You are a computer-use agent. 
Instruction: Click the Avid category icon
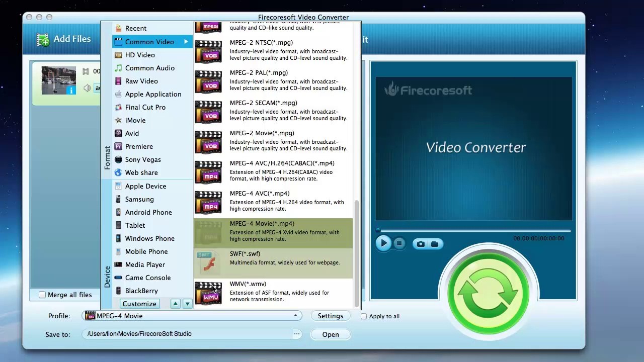point(118,133)
